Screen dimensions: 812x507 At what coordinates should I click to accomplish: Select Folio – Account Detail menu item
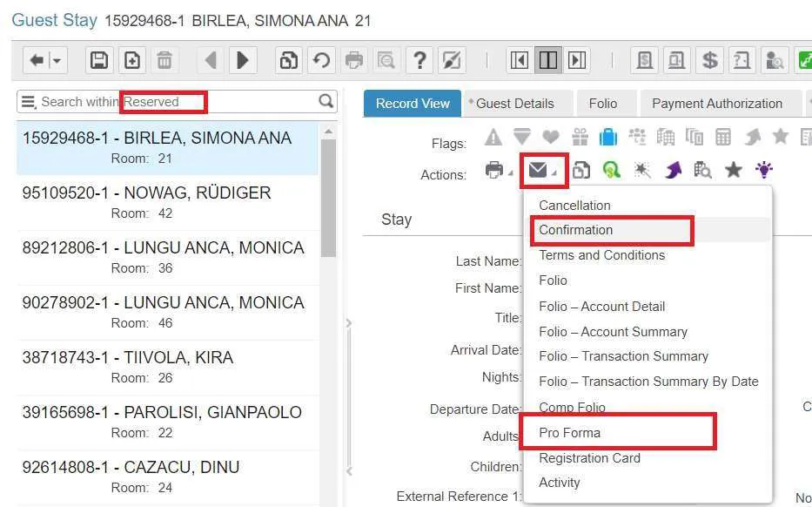coord(601,307)
